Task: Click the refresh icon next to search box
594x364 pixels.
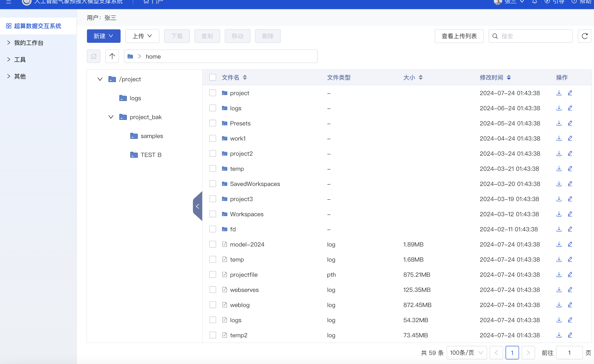Action: pyautogui.click(x=584, y=36)
